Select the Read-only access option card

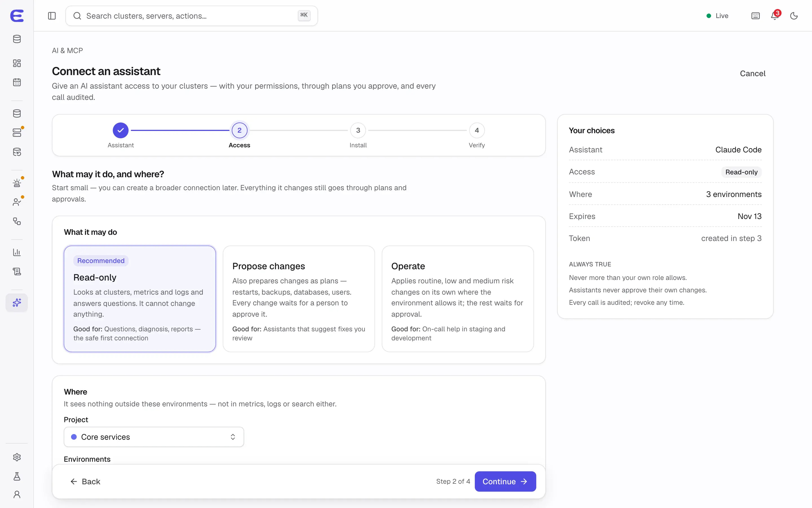140,299
